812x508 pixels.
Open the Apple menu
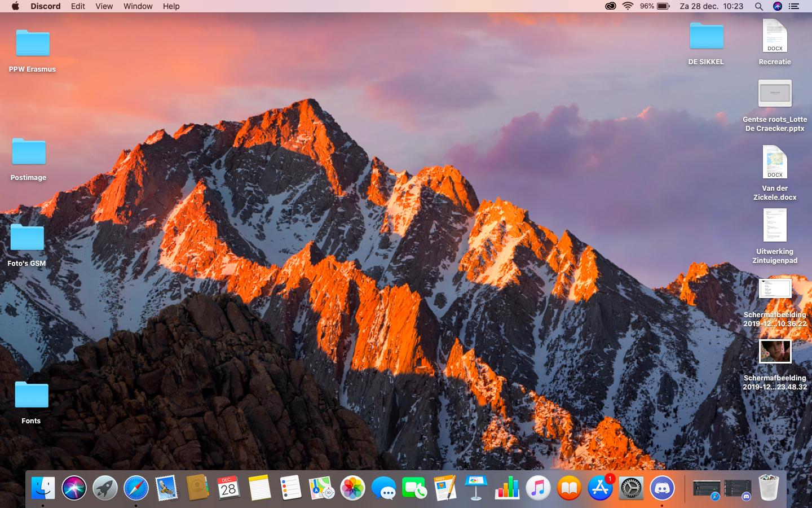15,6
